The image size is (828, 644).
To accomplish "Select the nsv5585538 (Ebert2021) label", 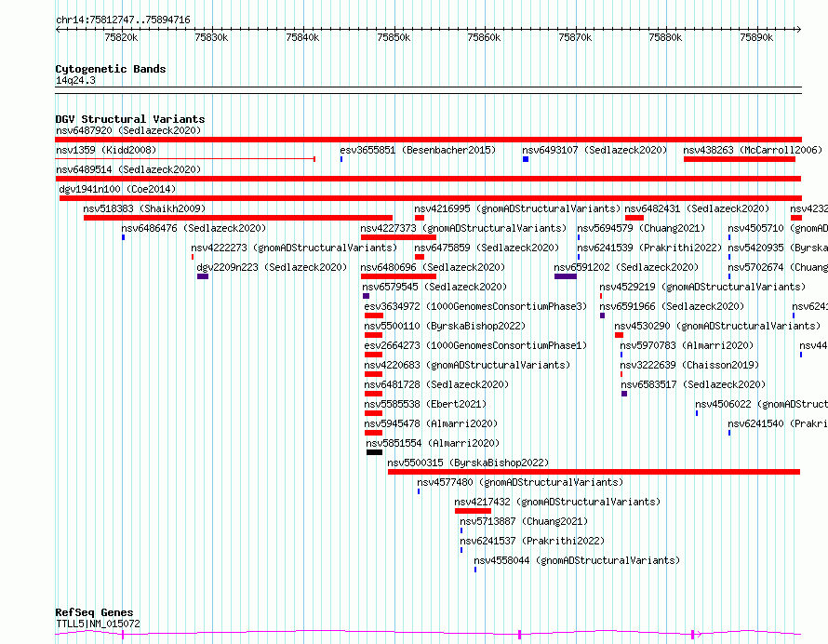I will click(x=425, y=404).
